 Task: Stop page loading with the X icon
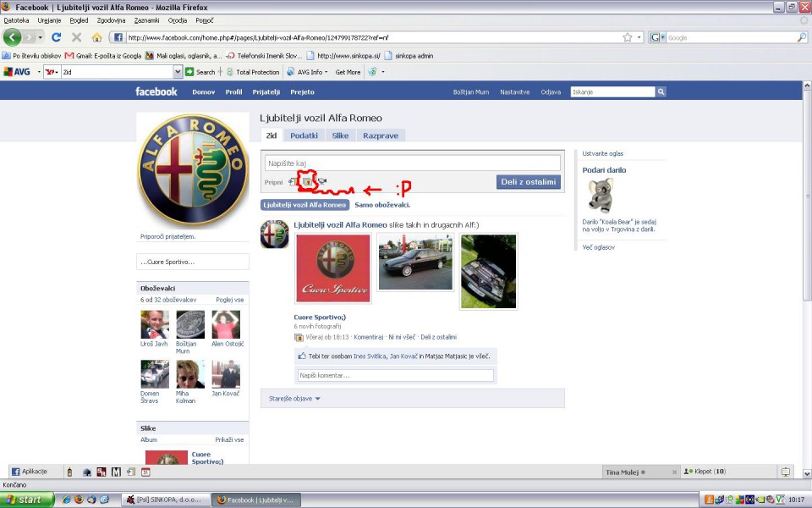(x=77, y=37)
